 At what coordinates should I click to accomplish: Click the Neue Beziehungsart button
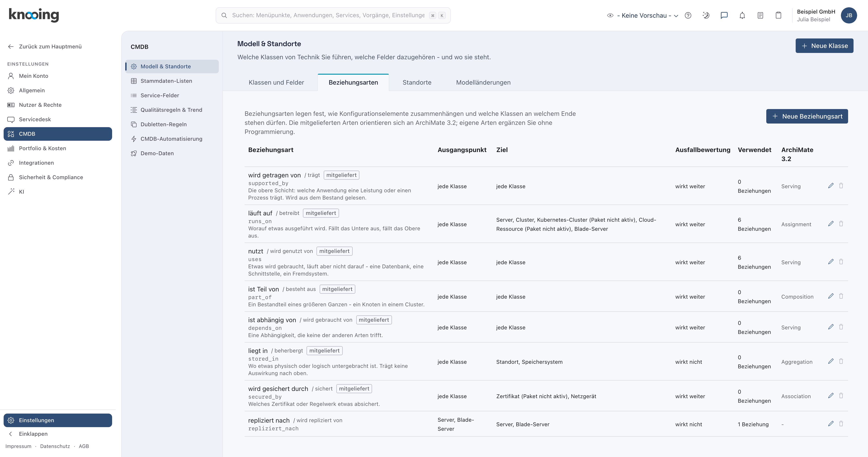click(807, 116)
